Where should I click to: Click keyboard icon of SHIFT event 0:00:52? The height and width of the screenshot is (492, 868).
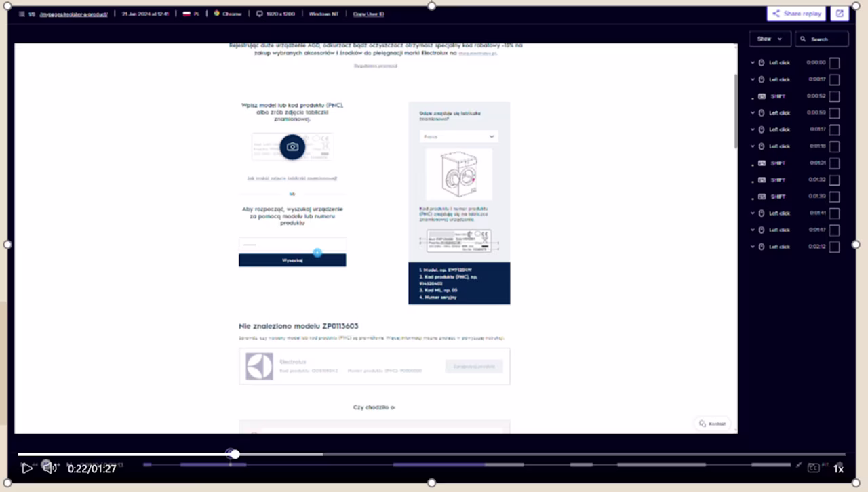[762, 96]
